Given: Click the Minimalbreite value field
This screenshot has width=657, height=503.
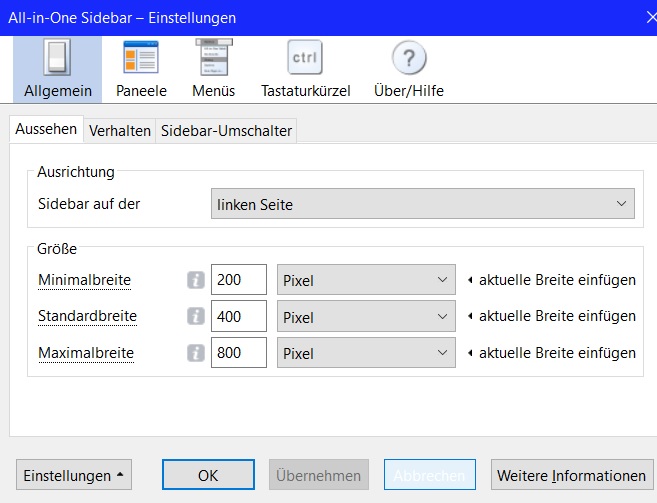Looking at the screenshot, I should pos(239,281).
